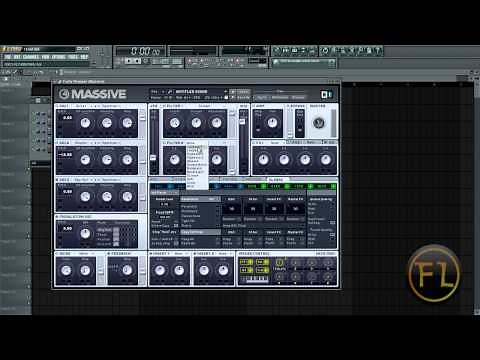The image size is (480, 360).
Task: Enable or disable OSC1 power toggle
Action: (57, 106)
